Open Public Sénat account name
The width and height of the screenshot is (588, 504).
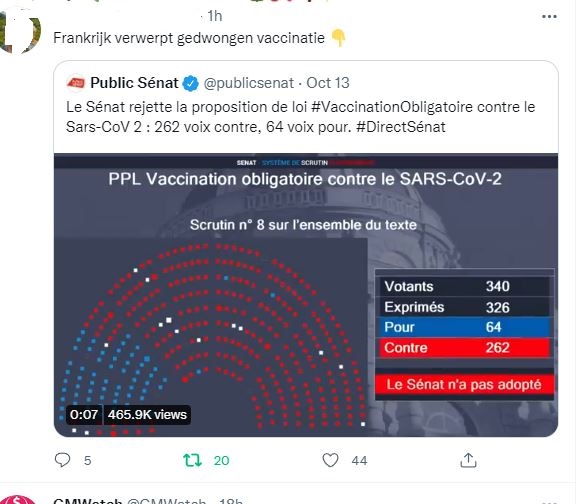coord(134,83)
